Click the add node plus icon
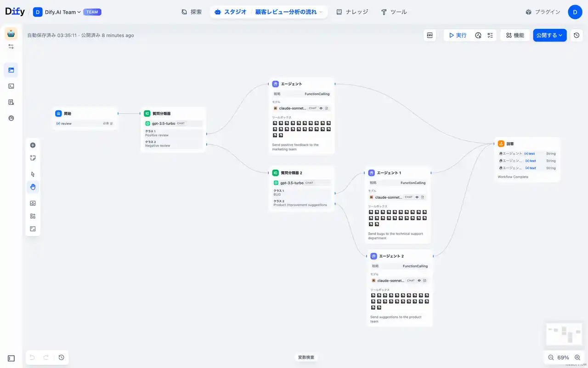This screenshot has width=588, height=368. (33, 145)
